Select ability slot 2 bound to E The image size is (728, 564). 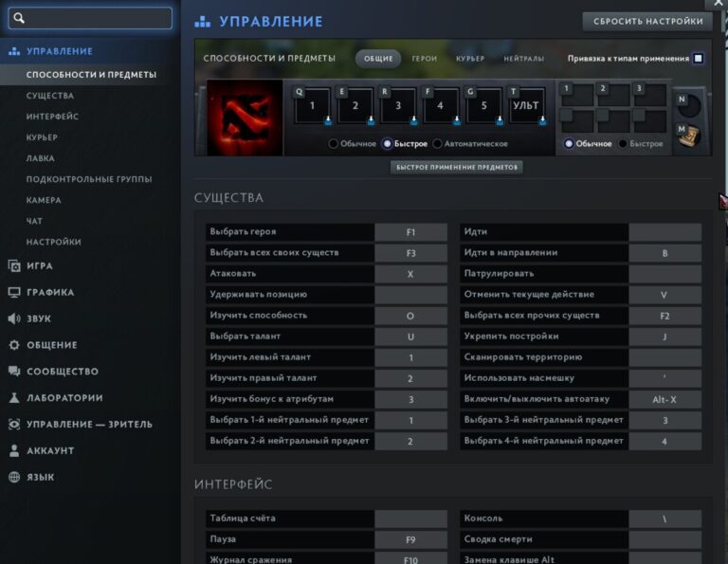(x=355, y=106)
